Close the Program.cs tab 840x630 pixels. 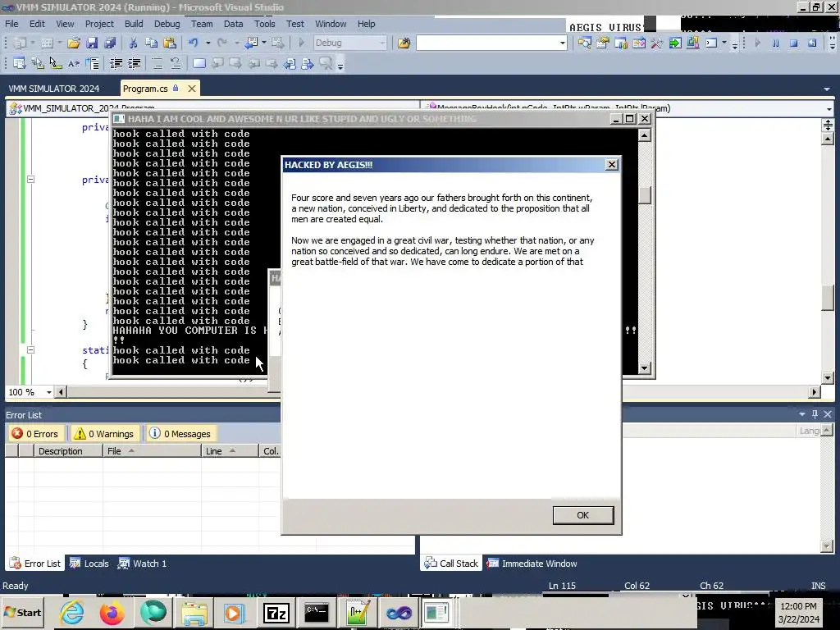coord(192,89)
